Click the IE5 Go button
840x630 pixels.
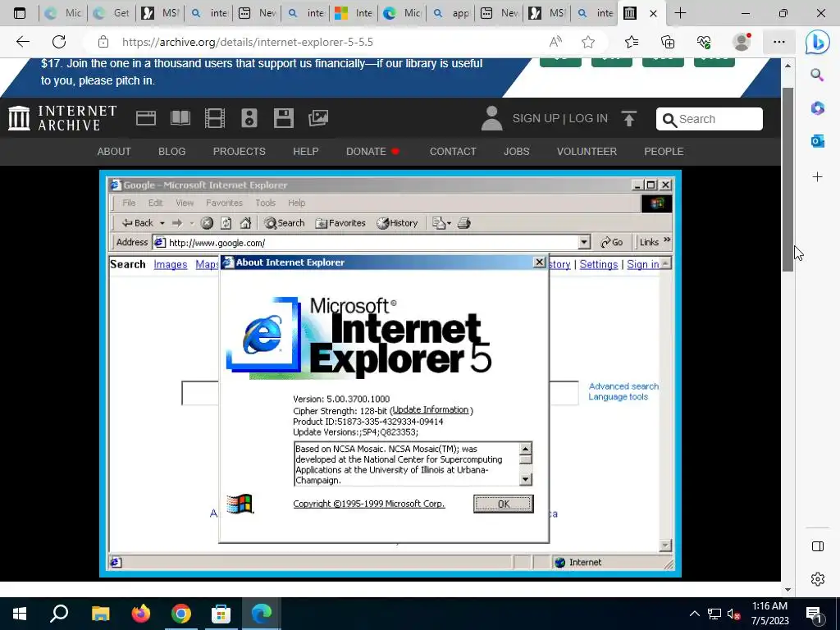[612, 243]
